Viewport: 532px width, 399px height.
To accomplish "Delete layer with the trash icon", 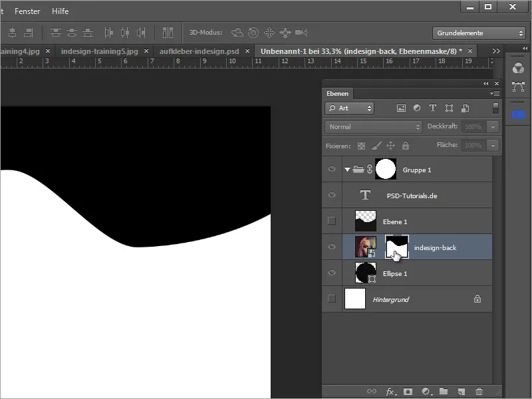I will coord(479,392).
